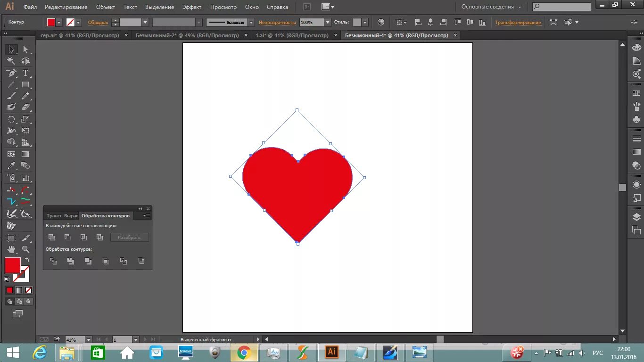This screenshot has height=362, width=644.
Task: Select the Rotate tool
Action: pyautogui.click(x=11, y=119)
